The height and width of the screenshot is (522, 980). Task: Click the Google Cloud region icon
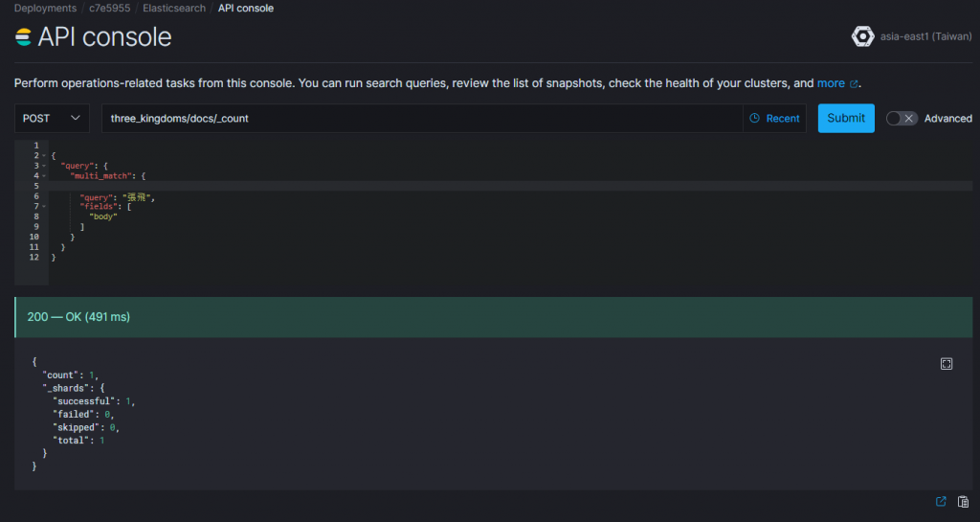[x=862, y=36]
